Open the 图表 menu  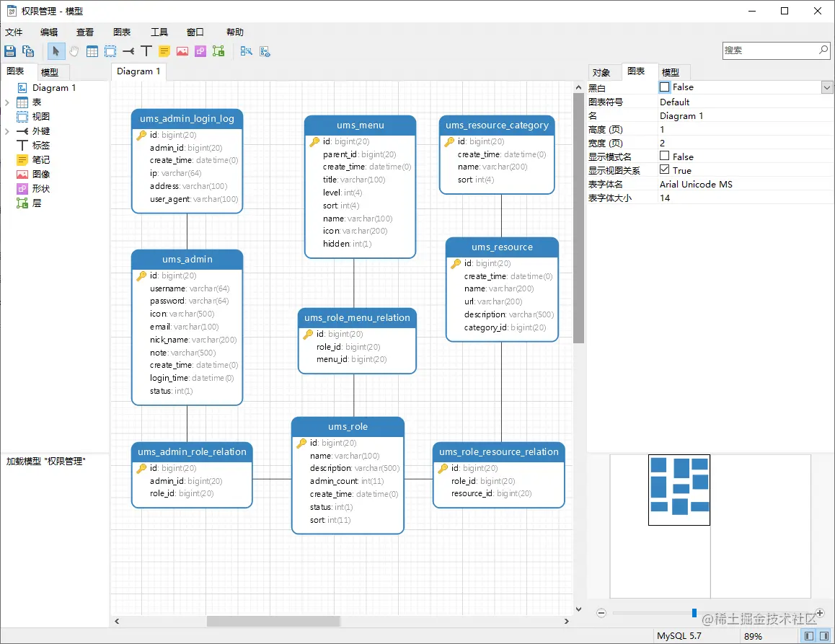point(122,32)
